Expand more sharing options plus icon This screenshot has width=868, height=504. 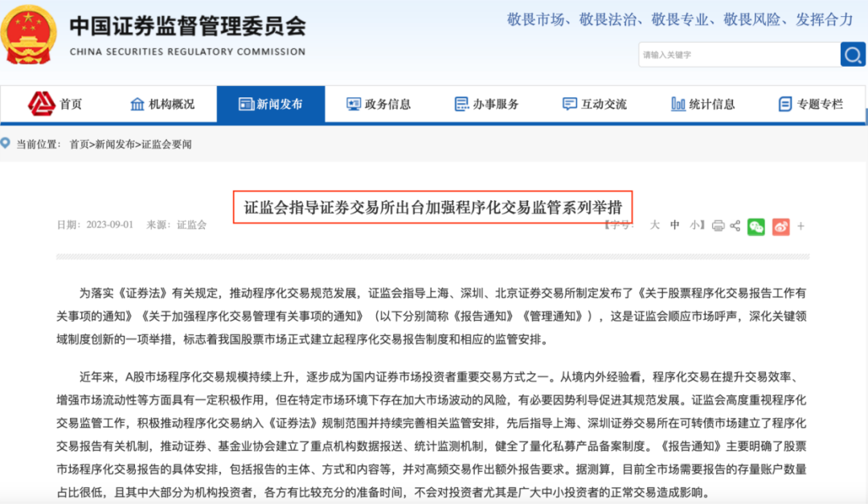pyautogui.click(x=800, y=226)
